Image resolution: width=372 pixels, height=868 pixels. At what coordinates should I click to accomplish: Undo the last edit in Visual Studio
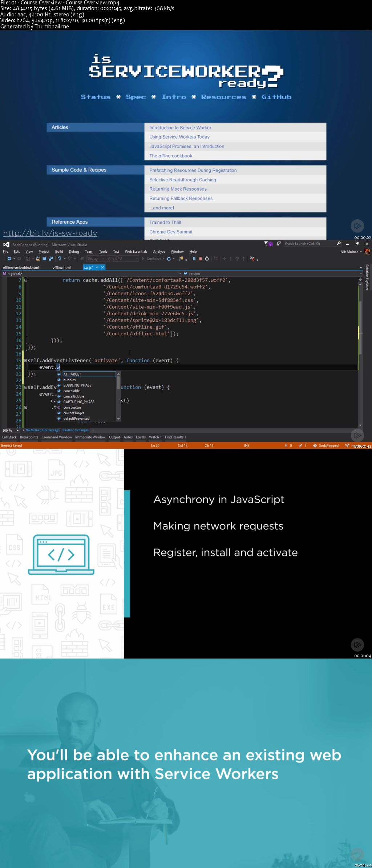tap(59, 259)
